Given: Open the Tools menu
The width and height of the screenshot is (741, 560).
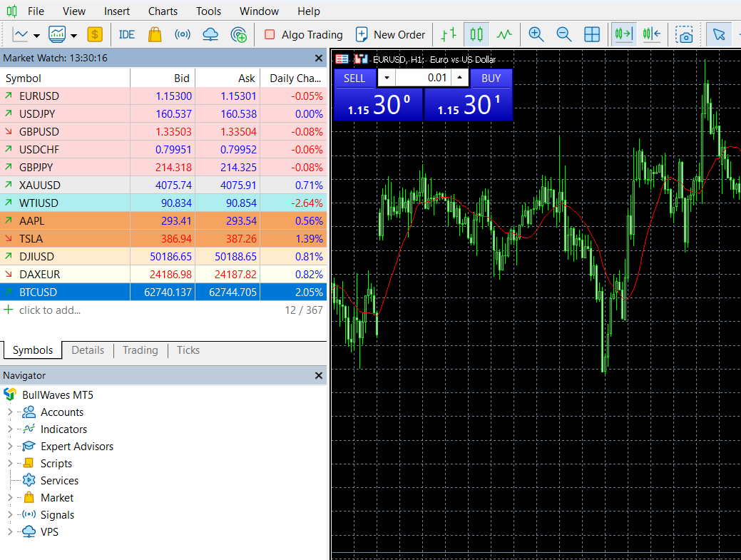Looking at the screenshot, I should click(208, 11).
